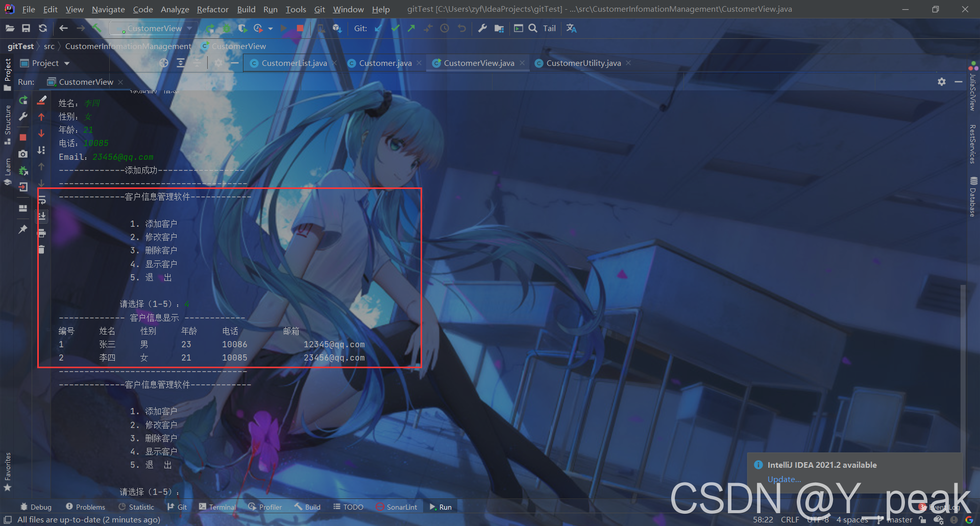Viewport: 980px width, 526px height.
Task: Click CRLF line separator in status bar
Action: click(x=790, y=520)
